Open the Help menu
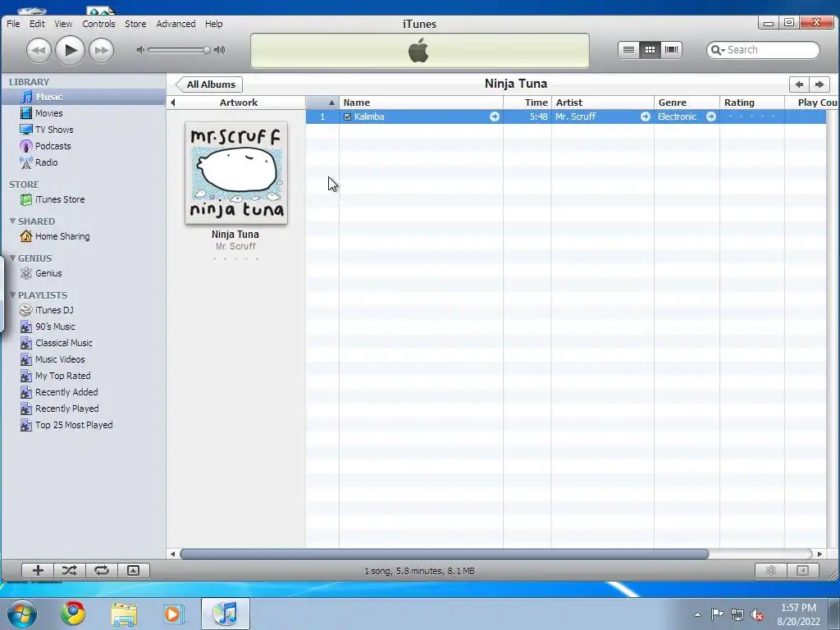This screenshot has height=630, width=840. coord(214,24)
